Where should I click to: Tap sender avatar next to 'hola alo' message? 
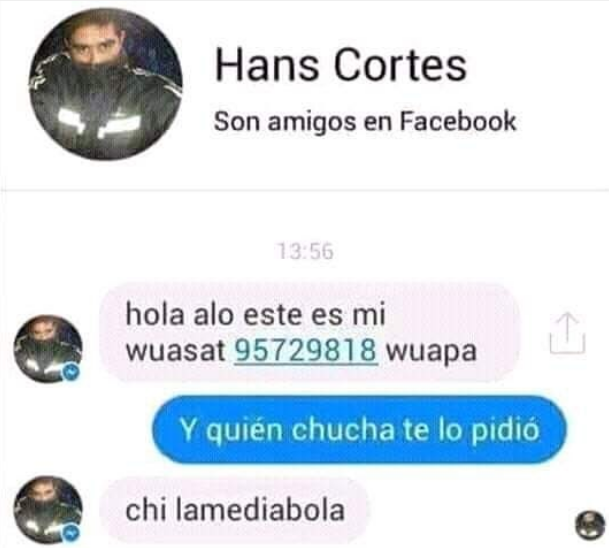click(x=48, y=349)
